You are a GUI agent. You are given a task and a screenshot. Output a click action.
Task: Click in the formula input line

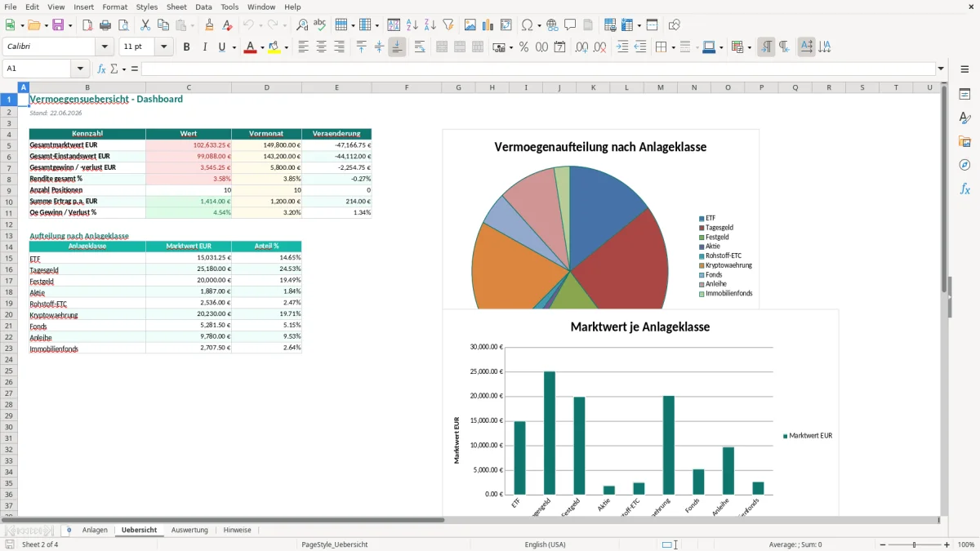point(537,69)
